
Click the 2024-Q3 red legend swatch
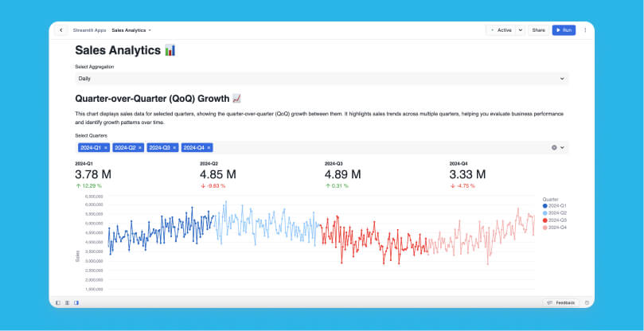(545, 220)
